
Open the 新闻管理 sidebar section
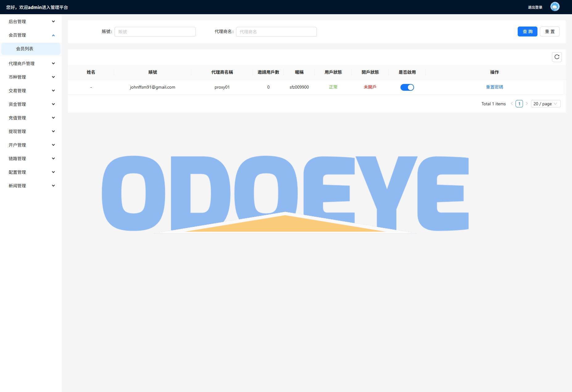coord(31,186)
